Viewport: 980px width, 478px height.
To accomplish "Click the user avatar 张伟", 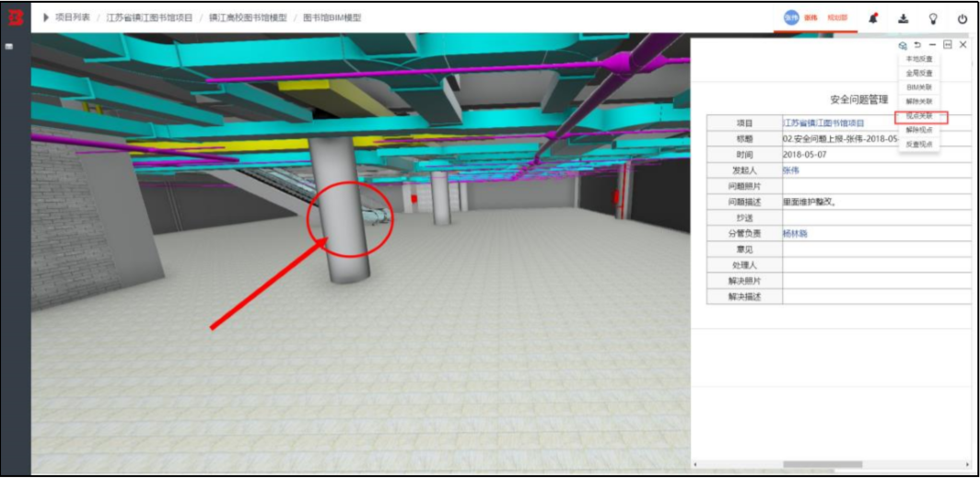I will (x=791, y=17).
